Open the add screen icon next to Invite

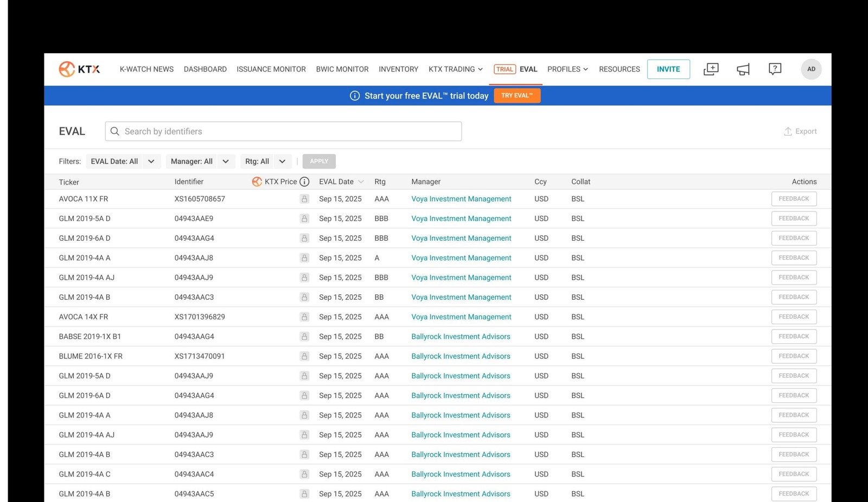[711, 69]
